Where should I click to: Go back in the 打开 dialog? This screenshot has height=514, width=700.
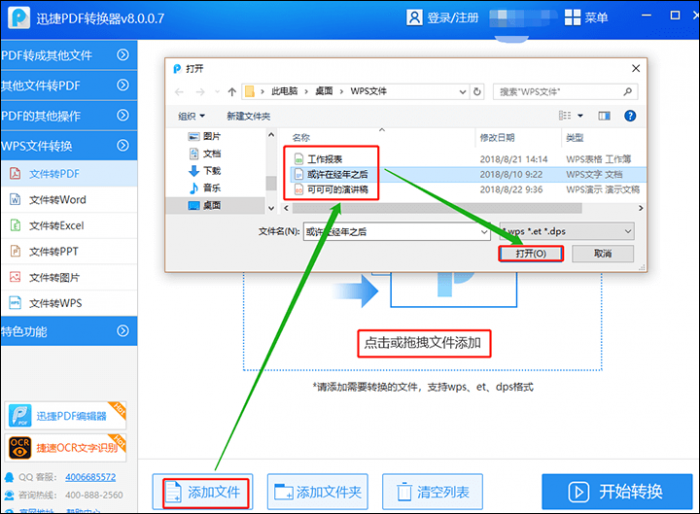[179, 92]
